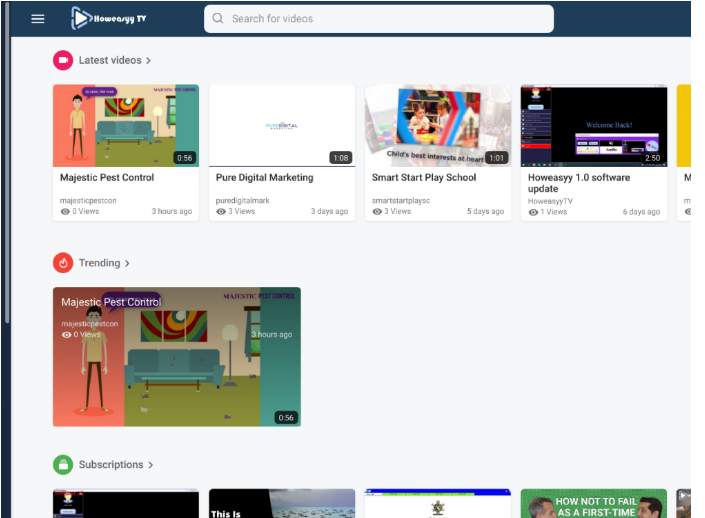Open the first Subscriptions video with black thumbnail
Viewport: 705px width, 518px height.
126,504
